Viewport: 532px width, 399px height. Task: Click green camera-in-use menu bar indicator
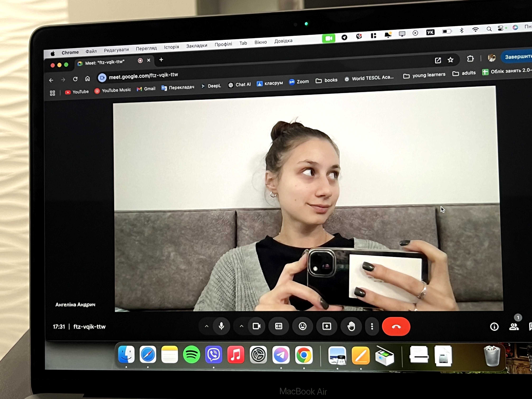(x=329, y=39)
